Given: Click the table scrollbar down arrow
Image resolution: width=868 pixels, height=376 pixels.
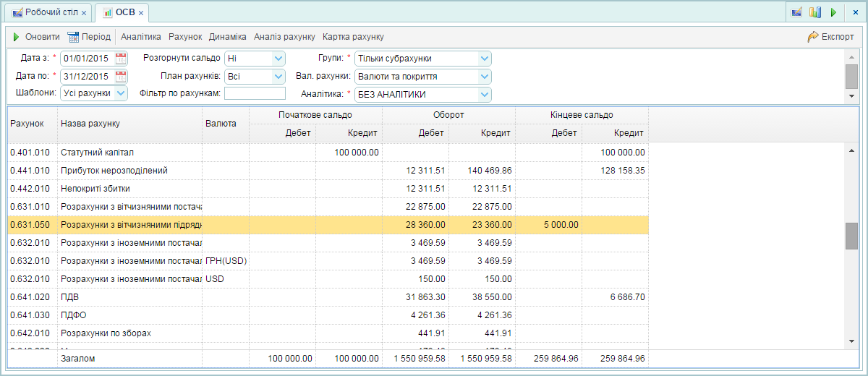Looking at the screenshot, I should coord(851,341).
